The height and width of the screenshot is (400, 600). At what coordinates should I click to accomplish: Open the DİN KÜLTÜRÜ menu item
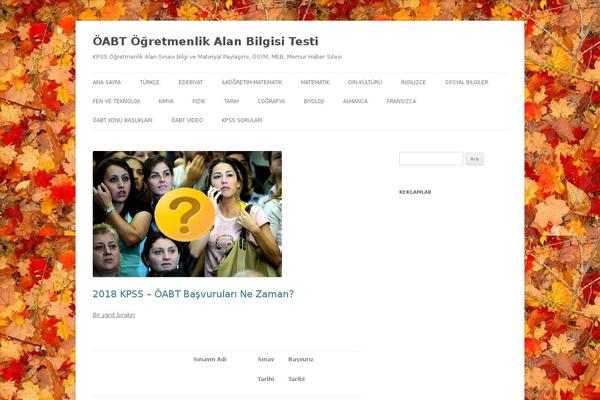coord(365,82)
